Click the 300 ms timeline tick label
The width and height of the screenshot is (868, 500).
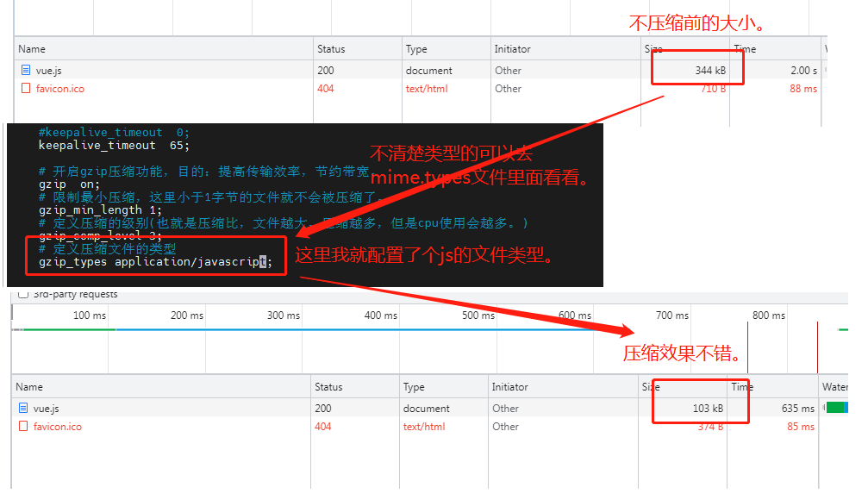284,315
